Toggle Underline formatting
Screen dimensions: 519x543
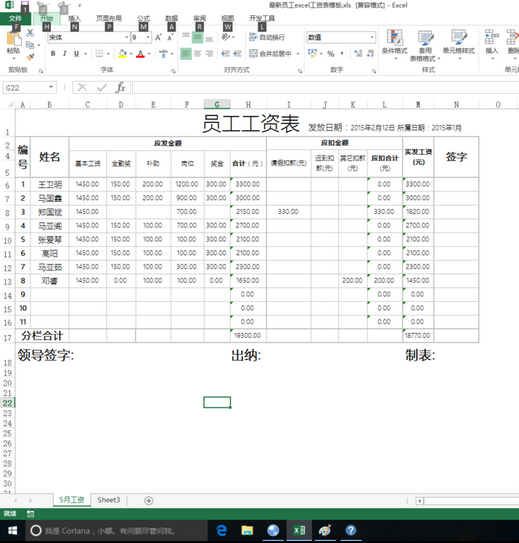tap(76, 53)
